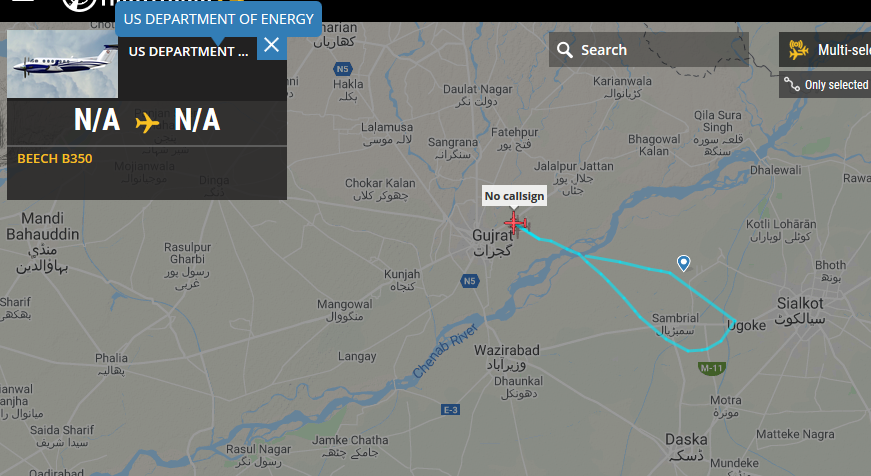Click the Multi-select aircraft icon

point(799,50)
